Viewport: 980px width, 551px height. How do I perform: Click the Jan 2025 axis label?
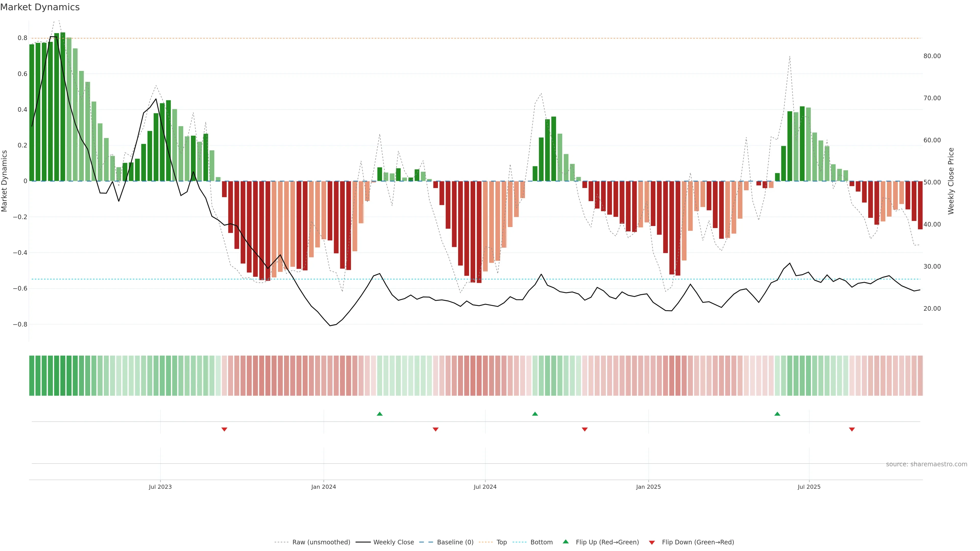648,487
